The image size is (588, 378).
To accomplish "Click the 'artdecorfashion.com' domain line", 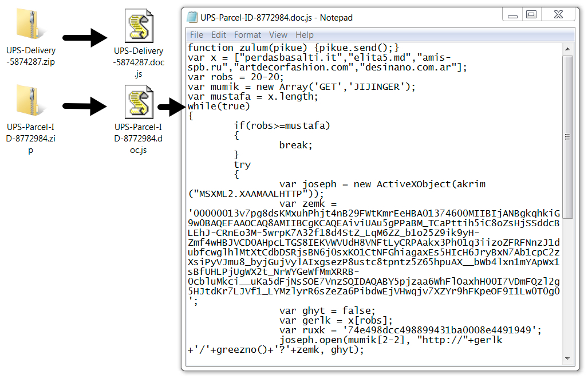I will tap(327, 68).
